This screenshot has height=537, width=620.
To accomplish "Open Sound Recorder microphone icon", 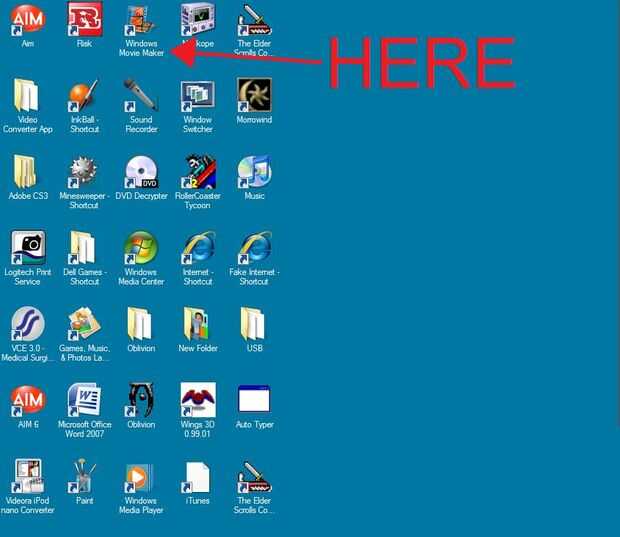I will coord(141,95).
